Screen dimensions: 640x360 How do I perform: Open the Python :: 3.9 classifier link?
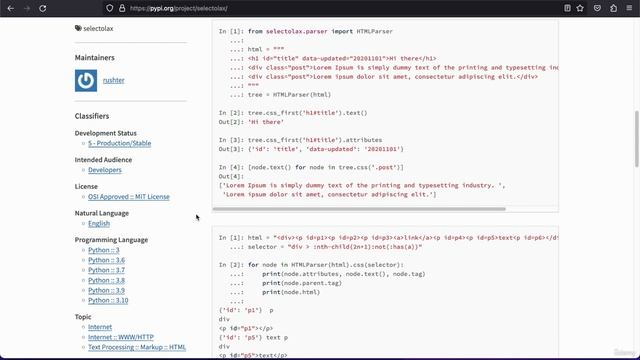pos(107,290)
